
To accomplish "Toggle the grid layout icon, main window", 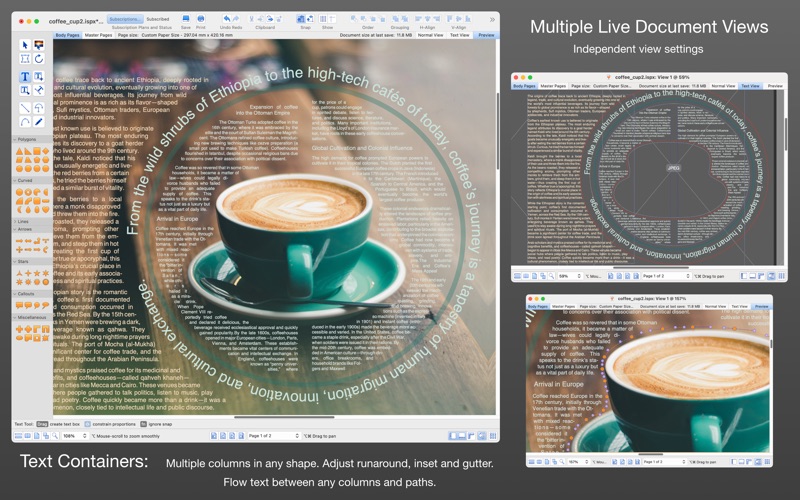I will [493, 436].
